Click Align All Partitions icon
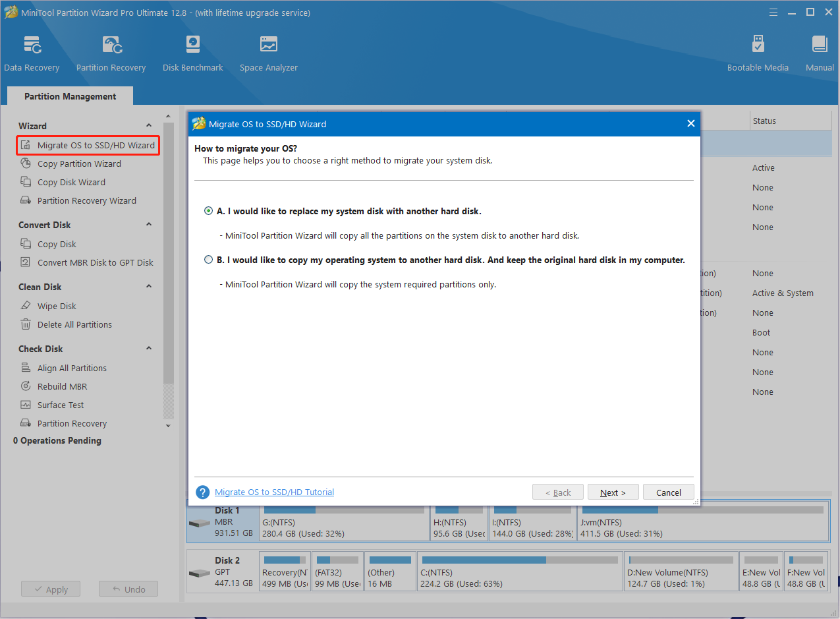 (x=26, y=368)
